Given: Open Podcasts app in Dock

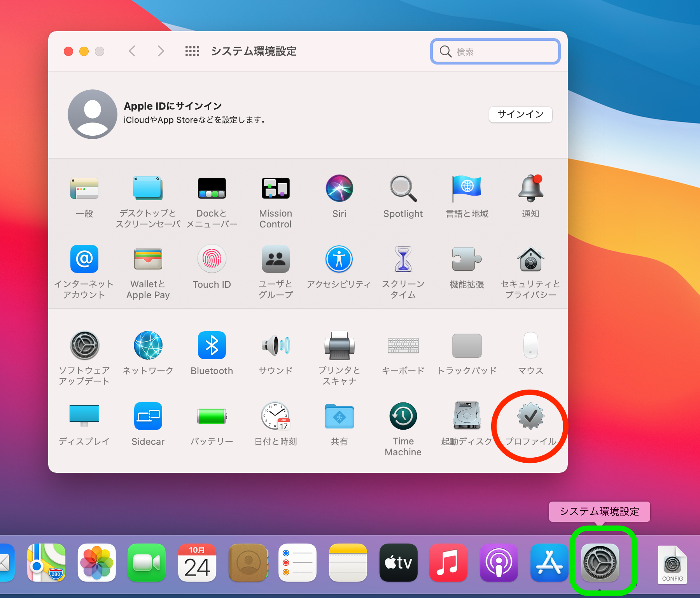Looking at the screenshot, I should point(499,562).
